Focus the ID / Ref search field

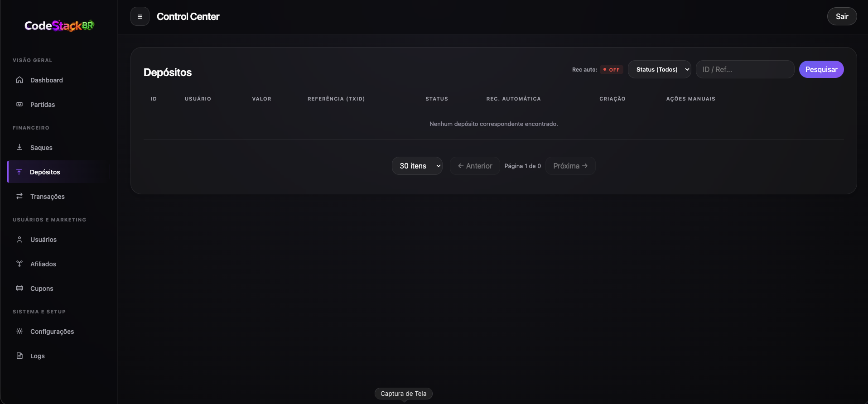click(745, 69)
